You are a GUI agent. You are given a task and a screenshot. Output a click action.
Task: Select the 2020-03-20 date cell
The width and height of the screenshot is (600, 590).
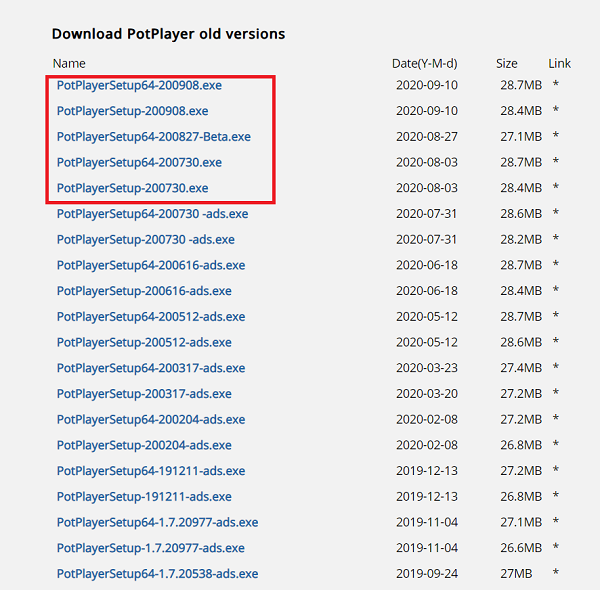tap(427, 394)
